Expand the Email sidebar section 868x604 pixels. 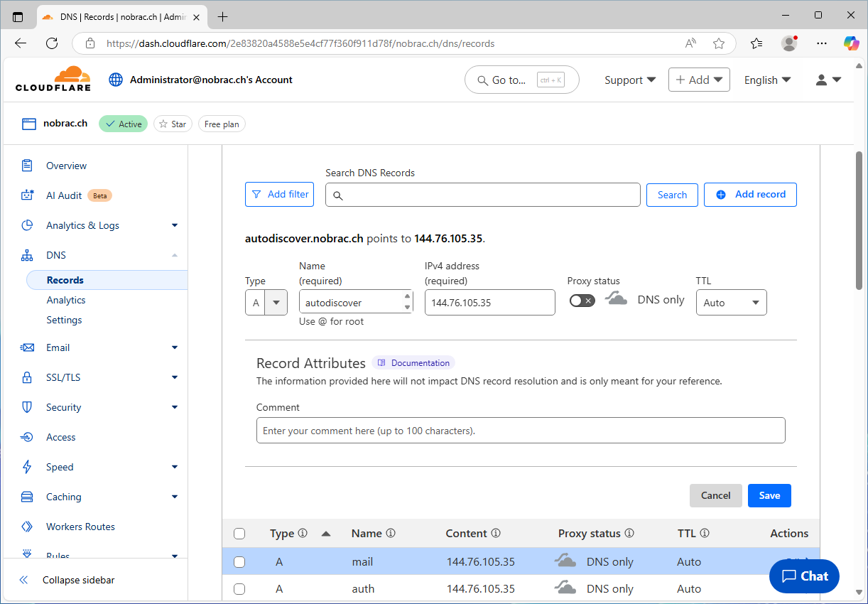coord(175,347)
